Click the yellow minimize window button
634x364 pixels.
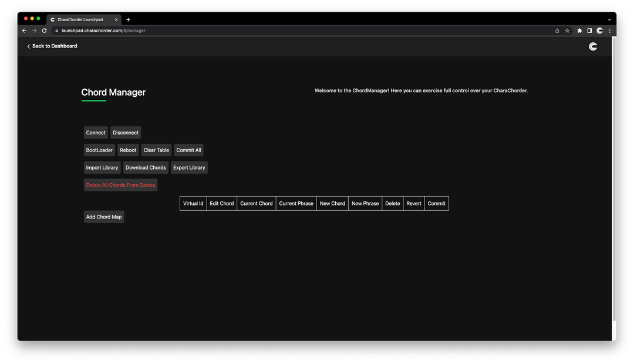pos(32,19)
